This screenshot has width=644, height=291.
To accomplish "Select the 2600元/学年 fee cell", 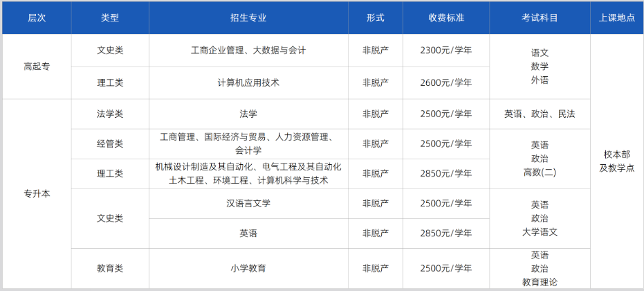I will point(446,82).
